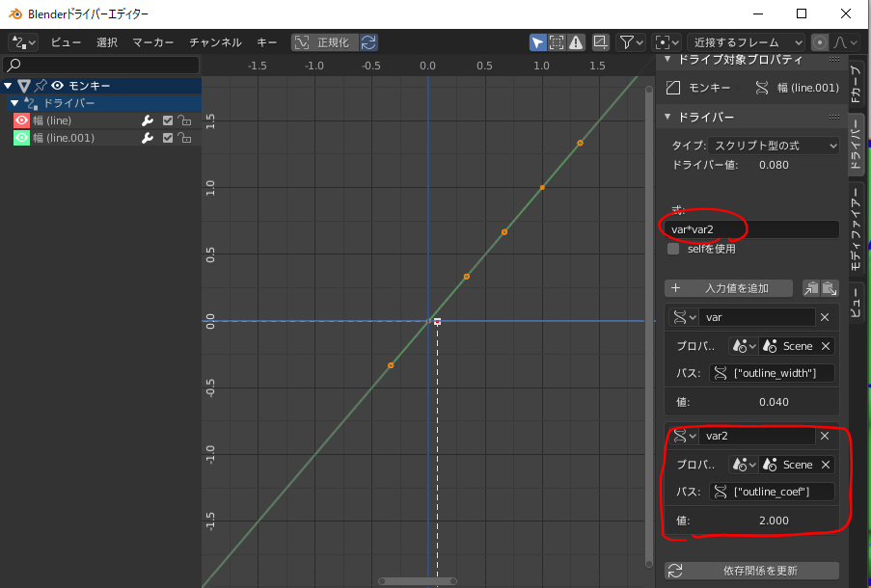871x588 pixels.
Task: Click the ["outline_width"] path field
Action: [x=772, y=373]
